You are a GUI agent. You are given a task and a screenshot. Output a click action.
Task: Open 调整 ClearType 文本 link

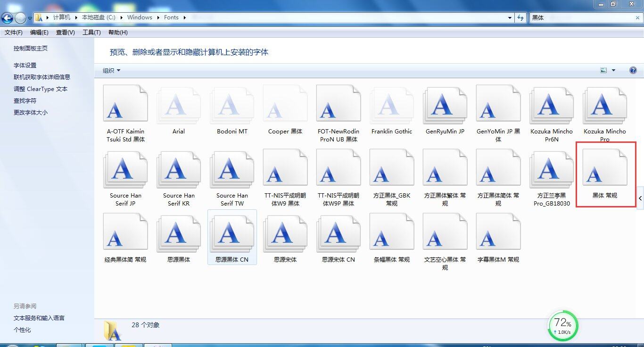[x=41, y=89]
